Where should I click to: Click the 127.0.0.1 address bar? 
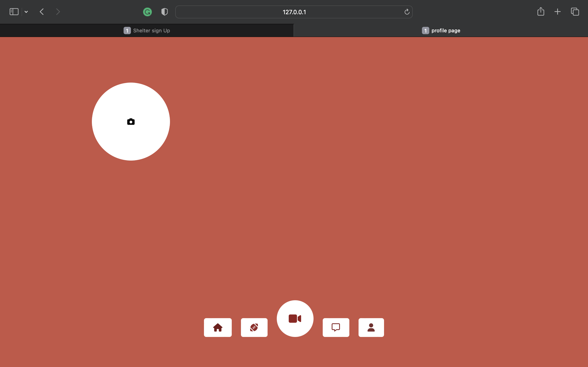point(294,12)
